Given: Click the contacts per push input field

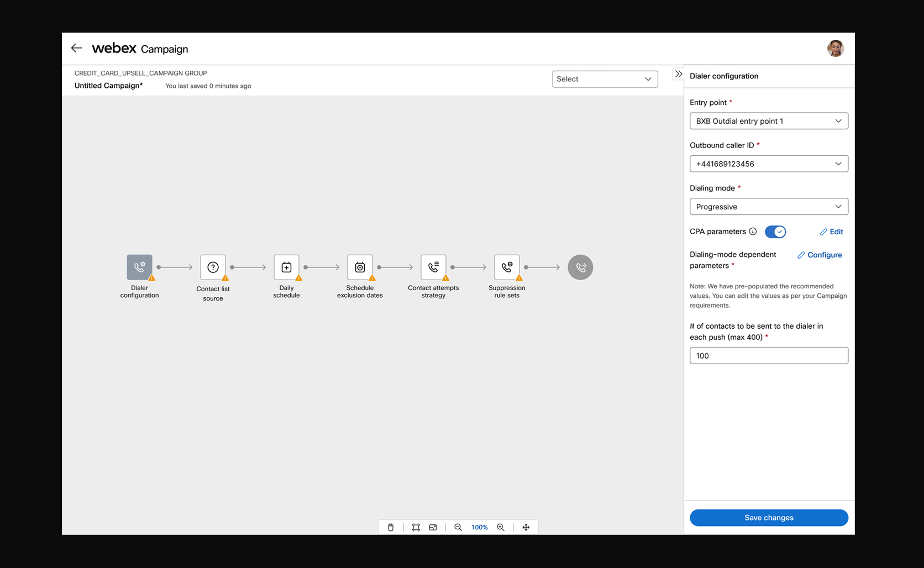Looking at the screenshot, I should pos(768,356).
